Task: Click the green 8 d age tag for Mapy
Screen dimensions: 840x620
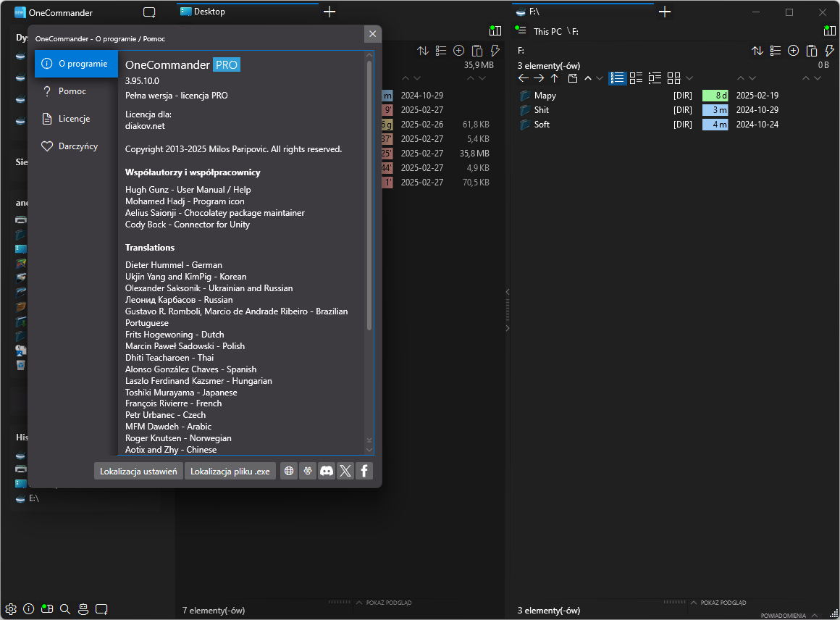Action: tap(715, 96)
